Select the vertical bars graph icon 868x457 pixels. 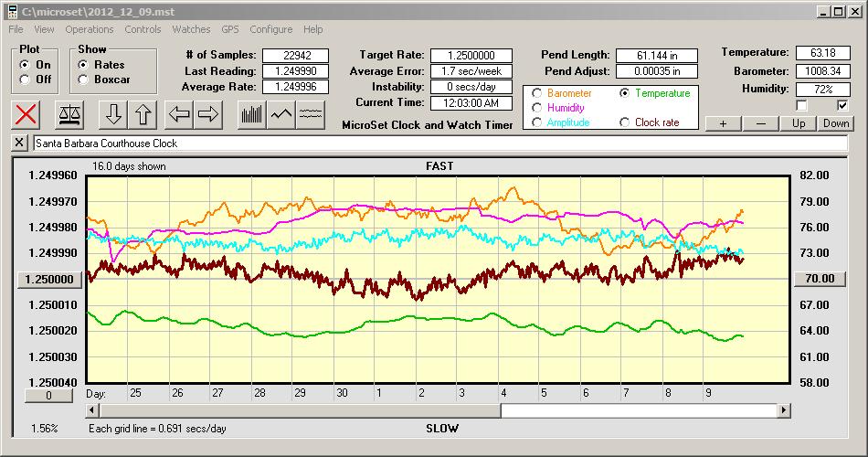point(251,114)
